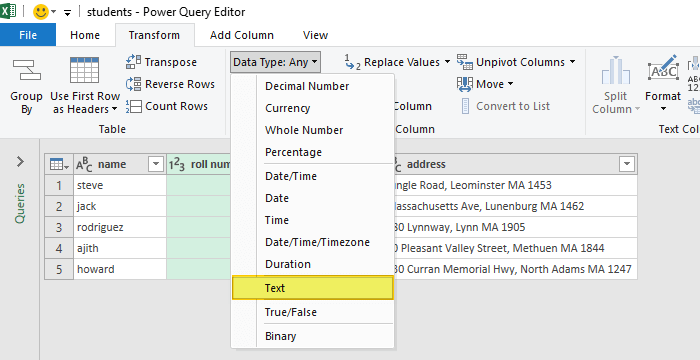The width and height of the screenshot is (700, 360).
Task: Expand the Format dropdown arrow
Action: coord(663,109)
